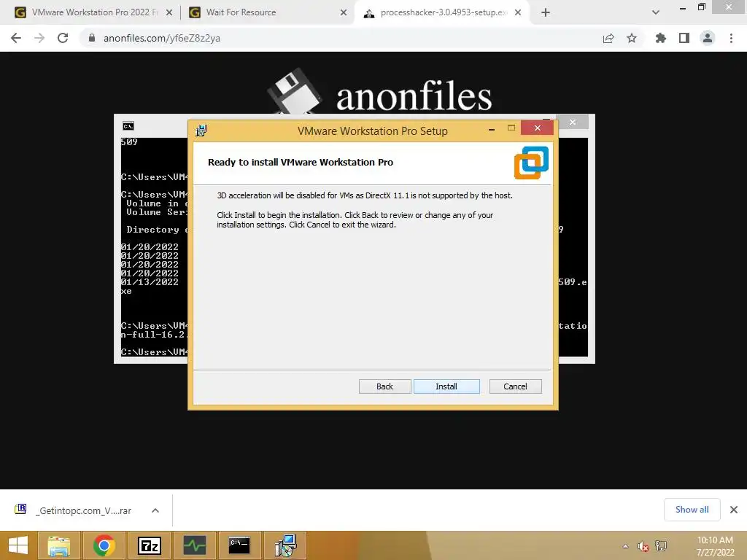The image size is (747, 560).
Task: Switch to Command Prompt taskbar icon
Action: click(239, 545)
